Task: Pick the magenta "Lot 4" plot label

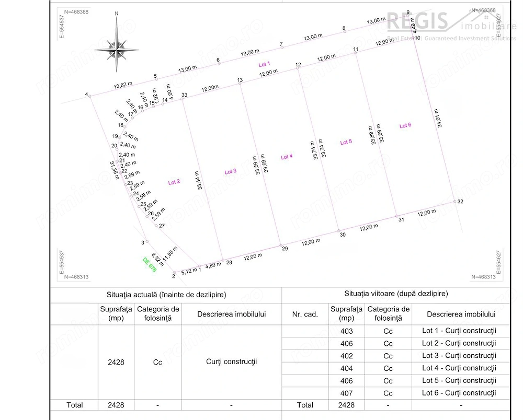Action: pyautogui.click(x=287, y=157)
